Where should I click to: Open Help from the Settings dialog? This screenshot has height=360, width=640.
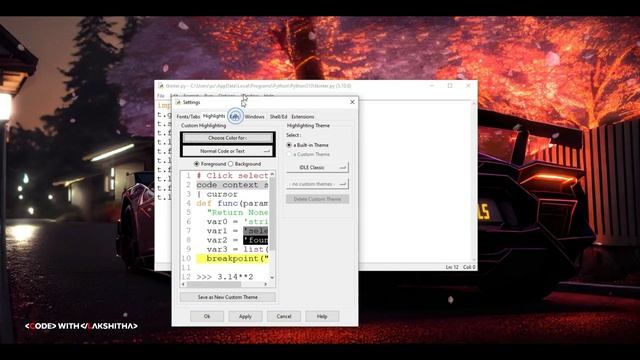(x=322, y=316)
